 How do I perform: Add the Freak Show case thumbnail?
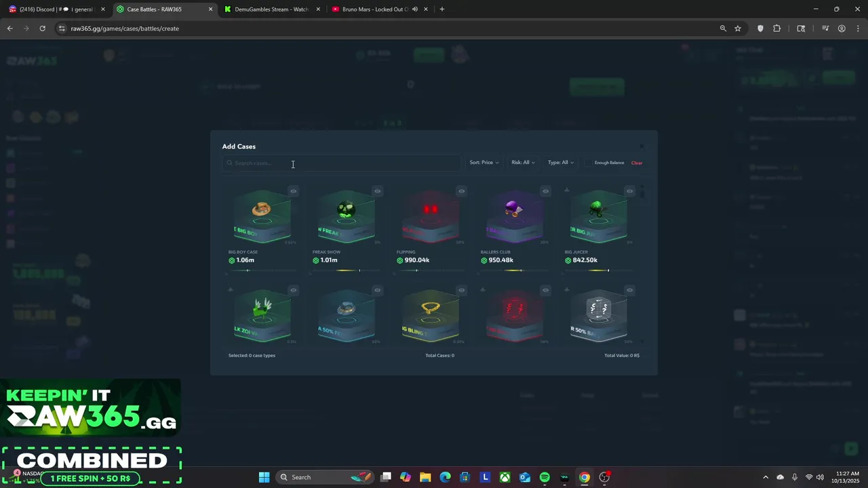347,216
